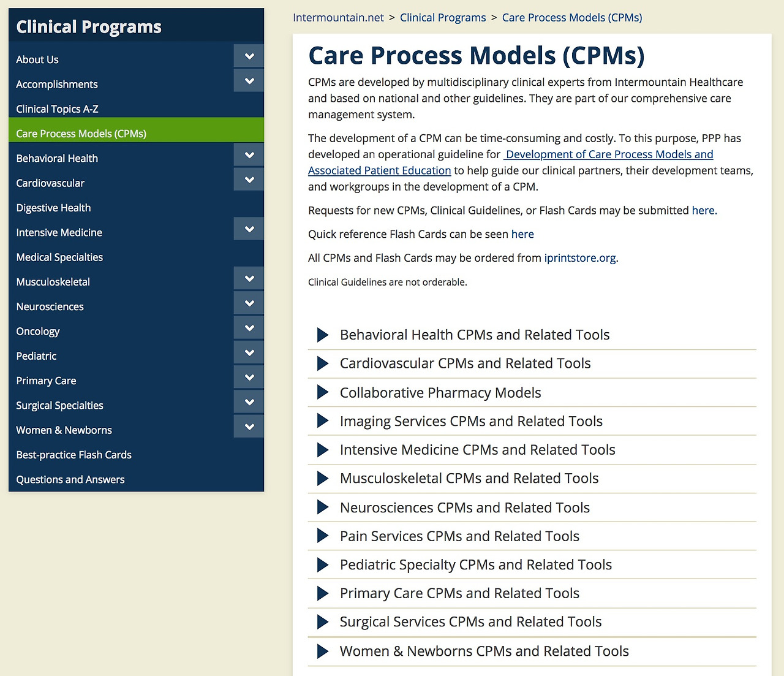Viewport: 784px width, 676px height.
Task: Select Care Process Models (CPMs) sidebar item
Action: tap(136, 130)
